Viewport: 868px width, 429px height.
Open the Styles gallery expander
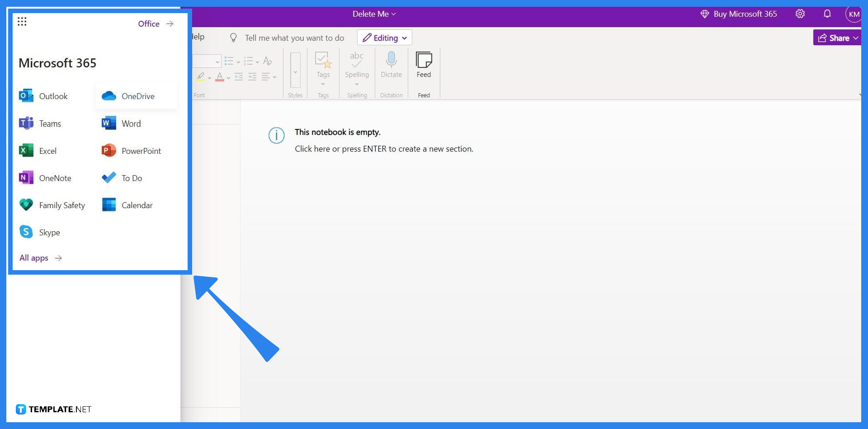pos(295,72)
